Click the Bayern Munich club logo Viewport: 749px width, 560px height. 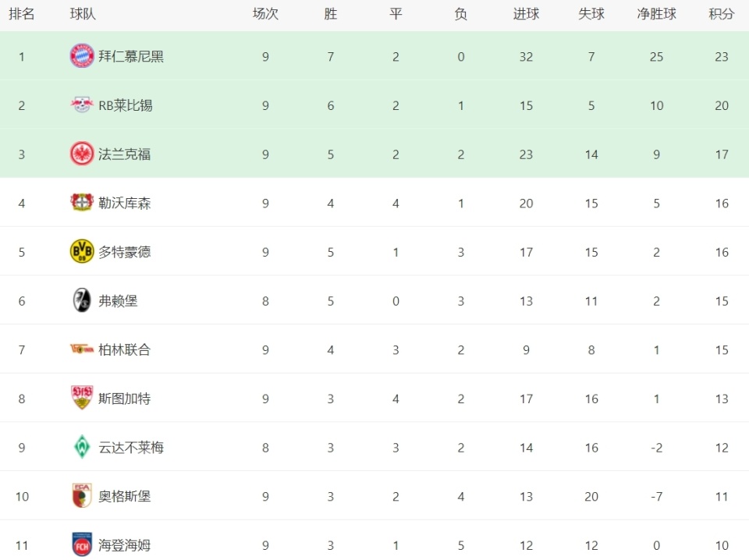coord(82,56)
